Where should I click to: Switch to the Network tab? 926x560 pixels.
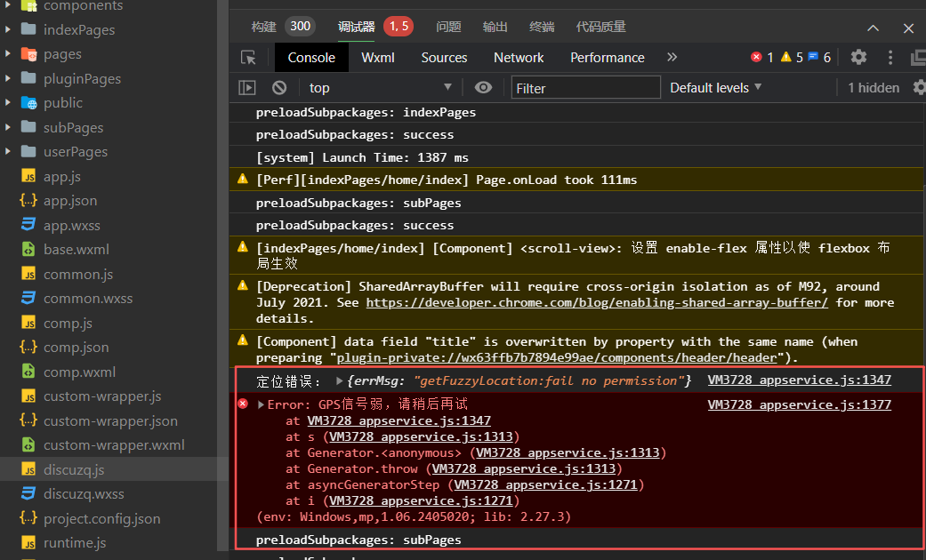519,58
